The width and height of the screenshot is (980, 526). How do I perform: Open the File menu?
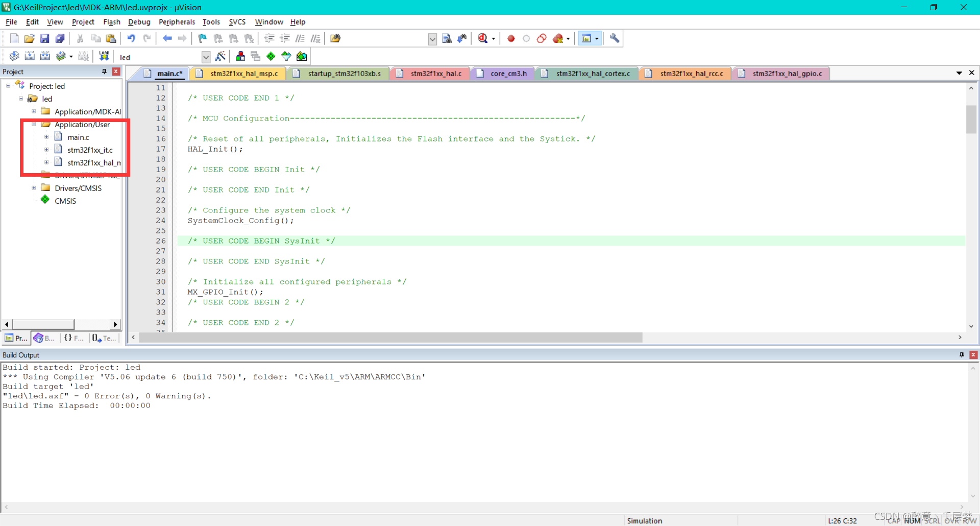tap(11, 22)
